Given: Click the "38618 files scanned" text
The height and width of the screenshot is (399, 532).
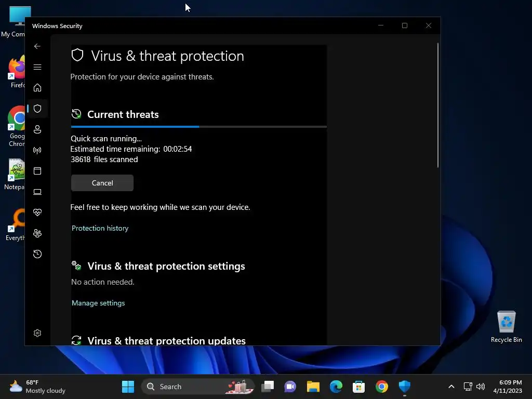Looking at the screenshot, I should [x=104, y=159].
